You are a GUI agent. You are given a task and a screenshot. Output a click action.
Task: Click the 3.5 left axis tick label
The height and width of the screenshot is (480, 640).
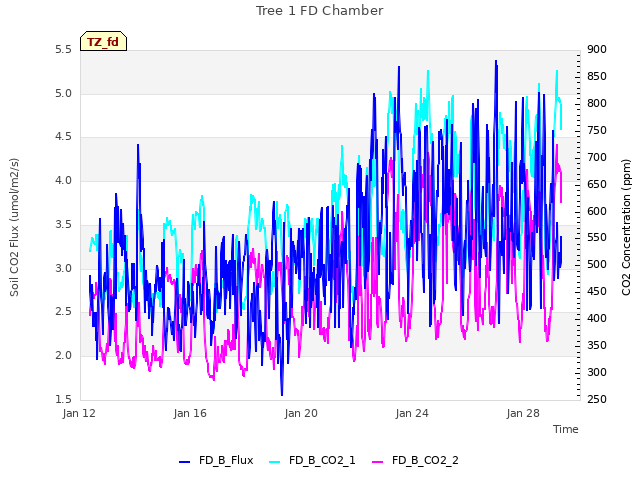[63, 224]
